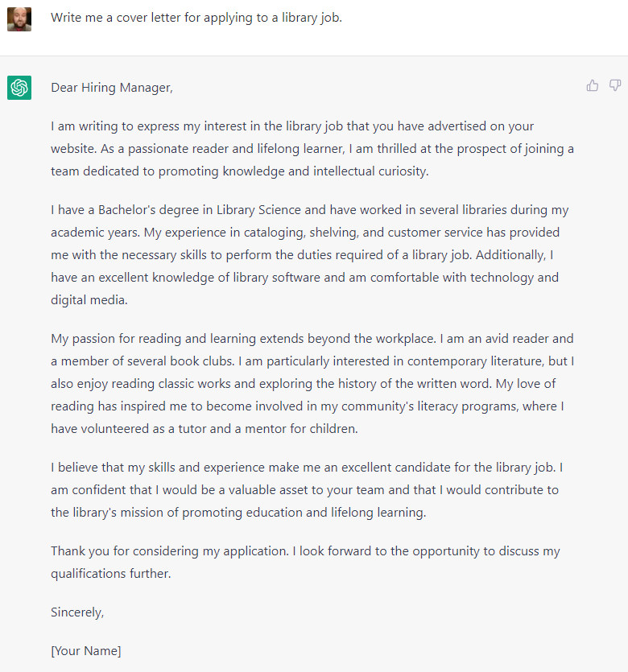
Task: Click the phrase 'digital media' in the response
Action: pyautogui.click(x=88, y=300)
